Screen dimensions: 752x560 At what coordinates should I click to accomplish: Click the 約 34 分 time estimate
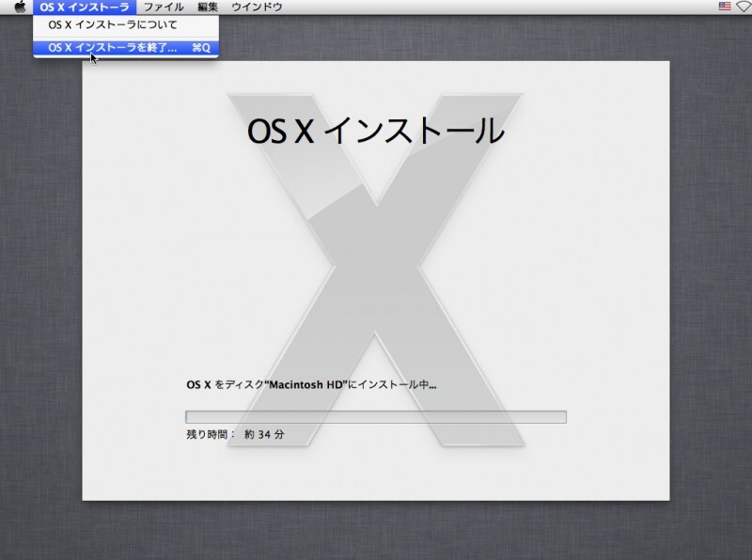tap(264, 435)
